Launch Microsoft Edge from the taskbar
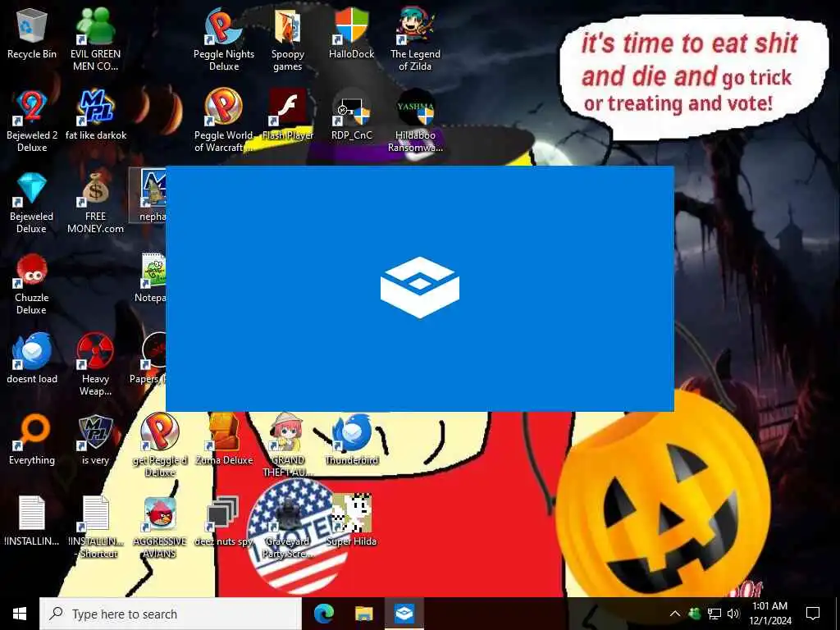The height and width of the screenshot is (630, 840). point(324,614)
